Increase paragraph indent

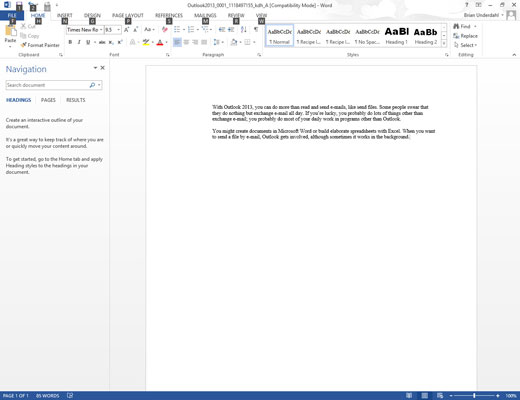click(231, 30)
